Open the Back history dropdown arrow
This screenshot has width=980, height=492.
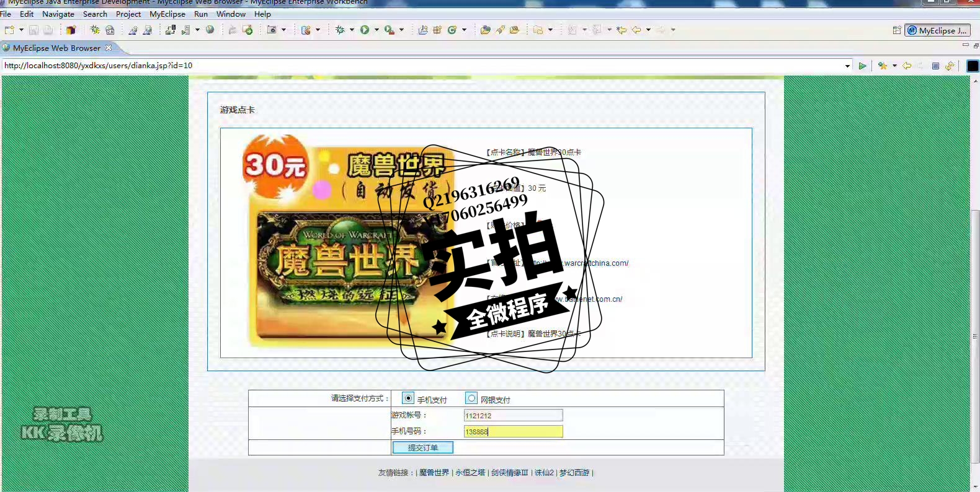(x=648, y=30)
